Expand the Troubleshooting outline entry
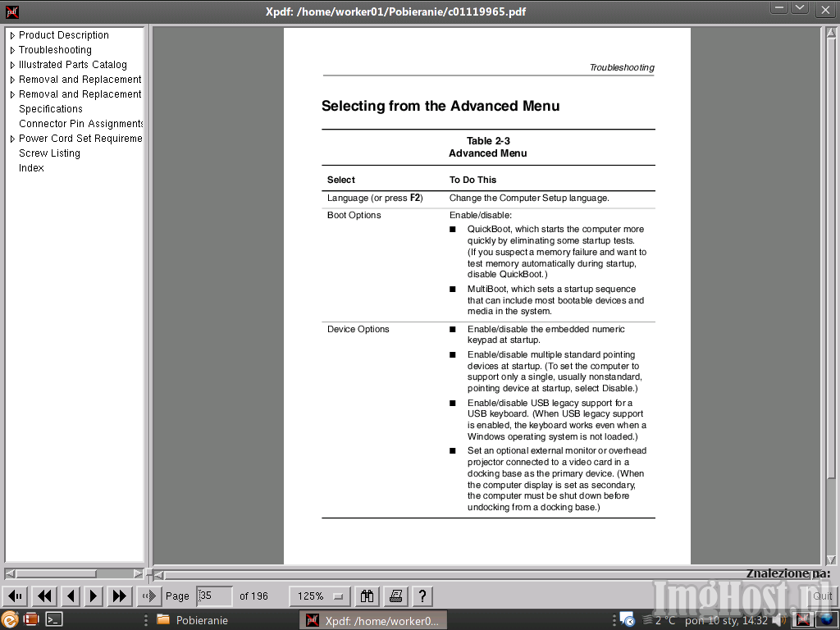Viewport: 840px width, 630px height. [x=12, y=50]
